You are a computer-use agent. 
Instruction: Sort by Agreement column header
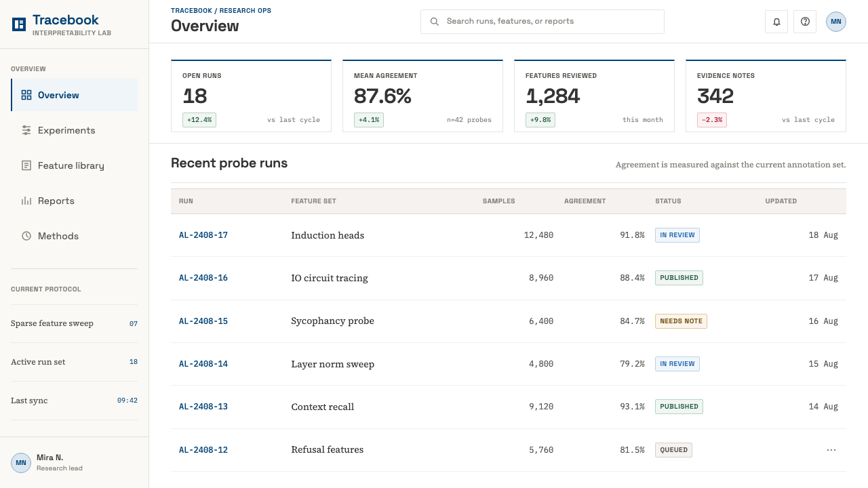(x=585, y=201)
